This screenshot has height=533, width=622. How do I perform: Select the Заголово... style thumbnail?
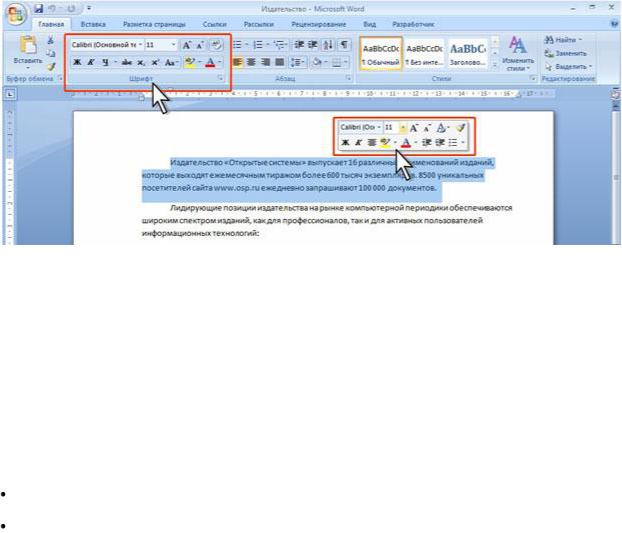[x=467, y=54]
